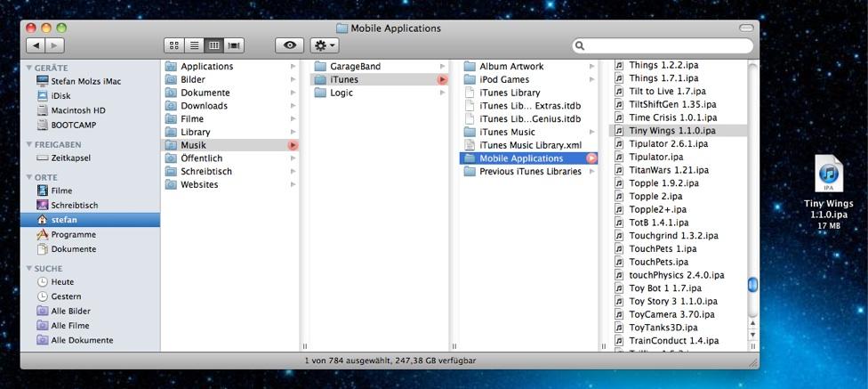Select Tilt to Live 1.7.ipa
The width and height of the screenshot is (868, 389).
click(678, 91)
